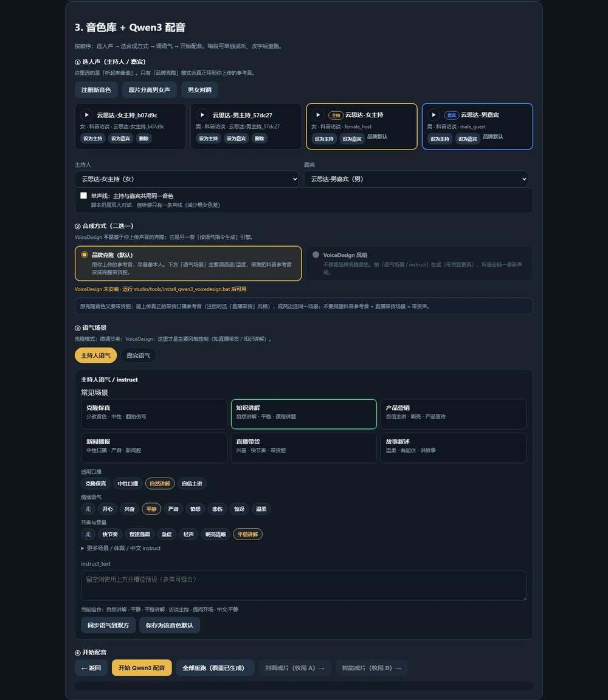Image resolution: width=608 pixels, height=700 pixels.
Task: Expand 更多场景 / 体裁 / 中文 instruct
Action: tap(120, 548)
